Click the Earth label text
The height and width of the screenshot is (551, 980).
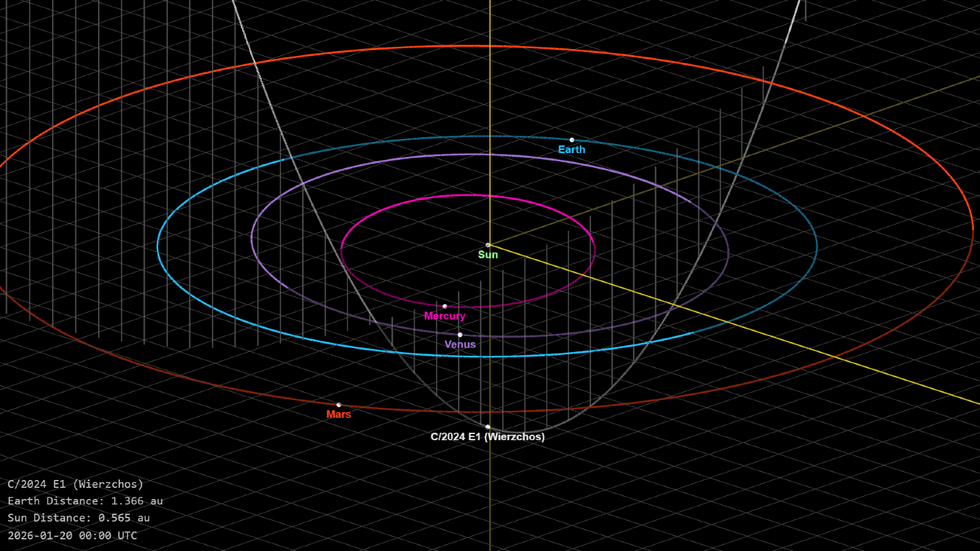point(571,149)
